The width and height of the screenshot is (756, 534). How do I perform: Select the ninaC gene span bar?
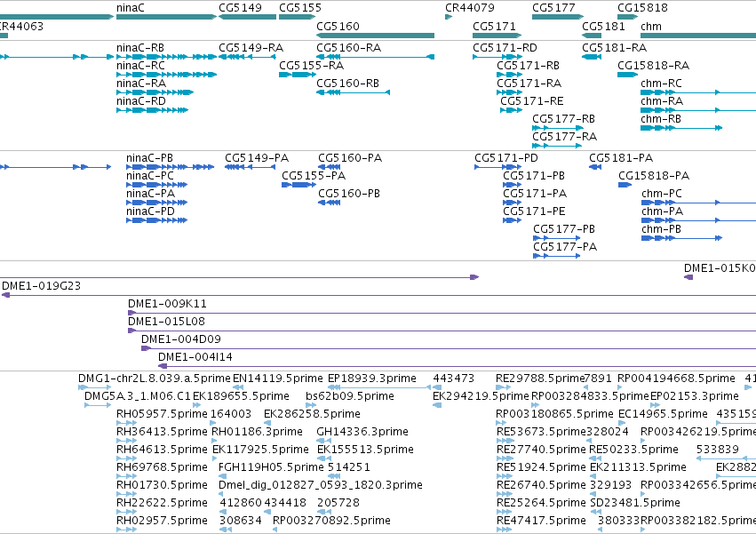(x=167, y=17)
